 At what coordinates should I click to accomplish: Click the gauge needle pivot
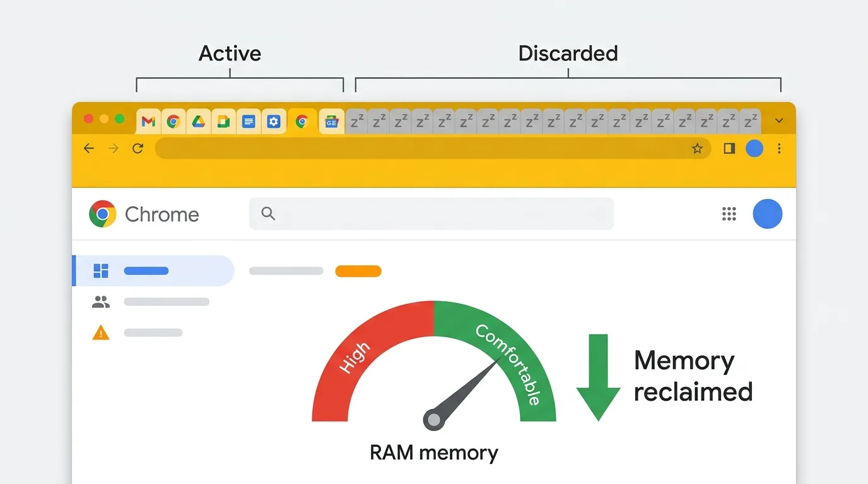click(x=434, y=419)
